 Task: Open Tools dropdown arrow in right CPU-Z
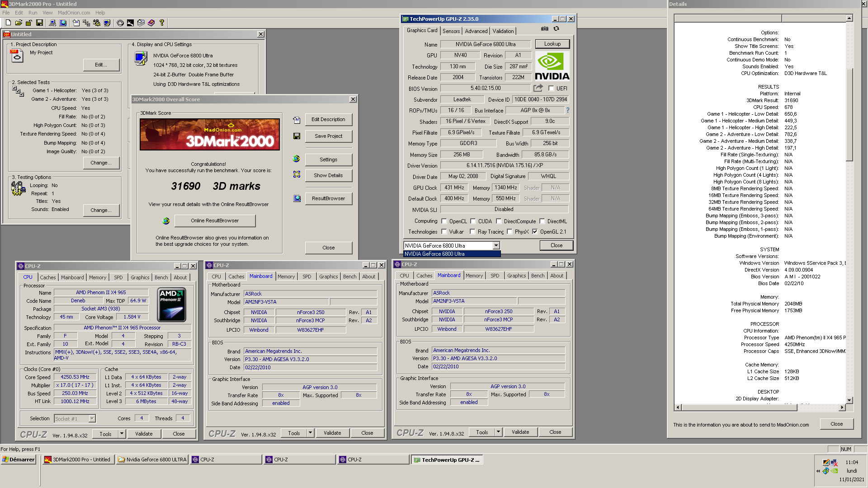tap(498, 432)
